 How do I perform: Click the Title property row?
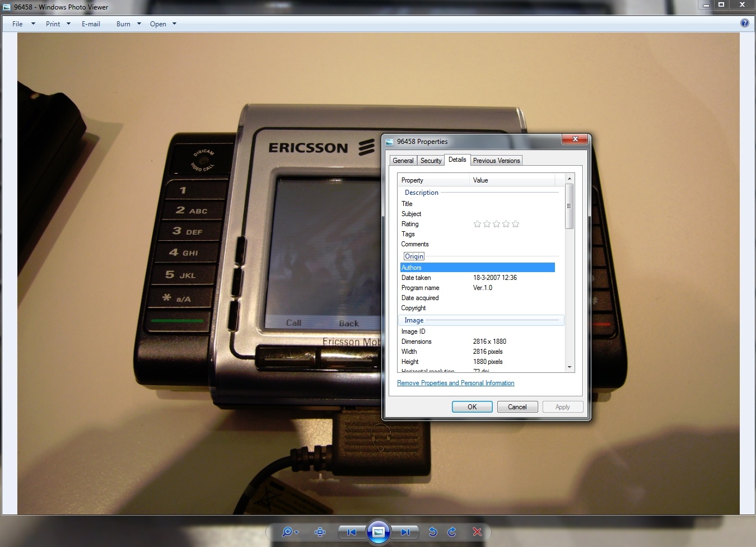point(477,204)
